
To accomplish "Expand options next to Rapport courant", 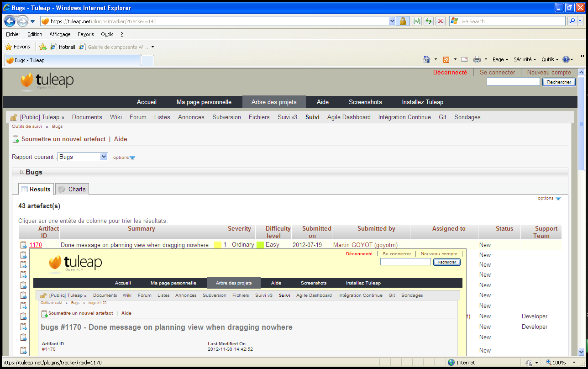I will (124, 158).
